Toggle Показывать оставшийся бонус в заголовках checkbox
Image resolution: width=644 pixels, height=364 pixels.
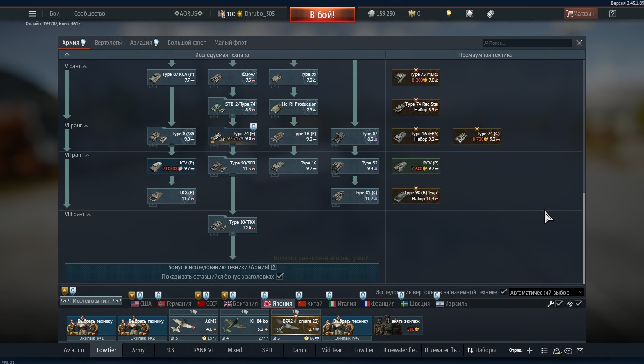(280, 276)
